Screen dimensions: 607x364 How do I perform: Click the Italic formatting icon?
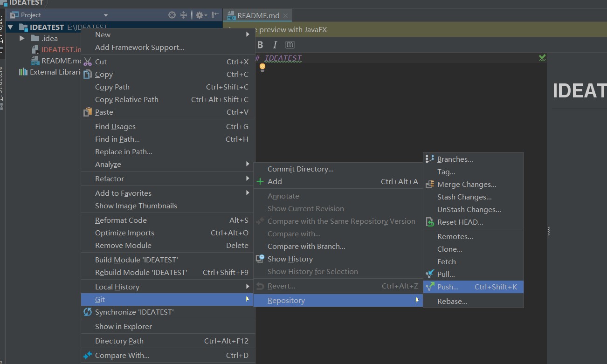click(x=275, y=45)
